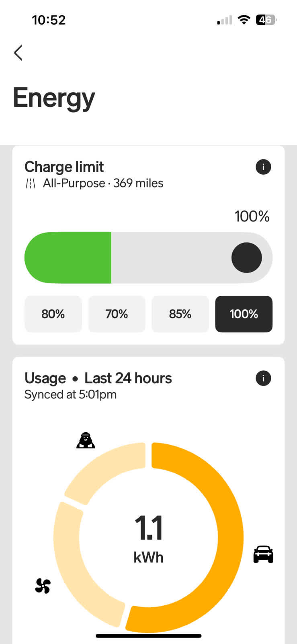Tap the battery indicator in status bar

click(x=266, y=20)
